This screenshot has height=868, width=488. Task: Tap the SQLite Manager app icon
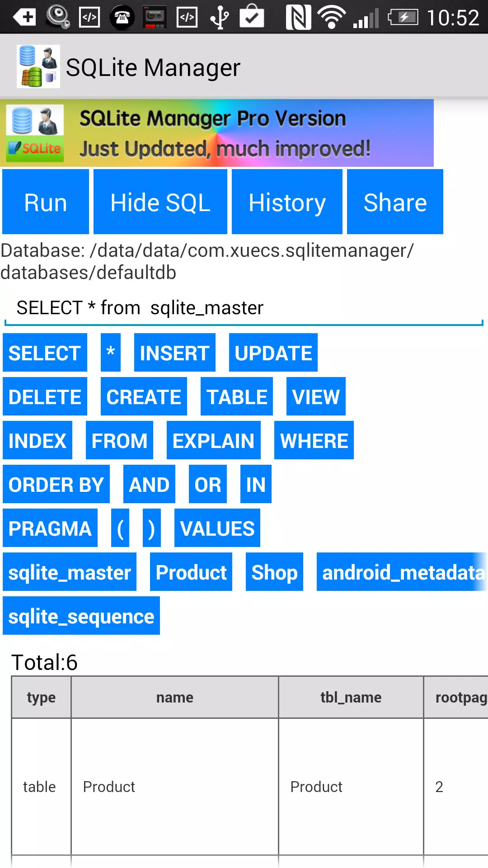tap(38, 66)
